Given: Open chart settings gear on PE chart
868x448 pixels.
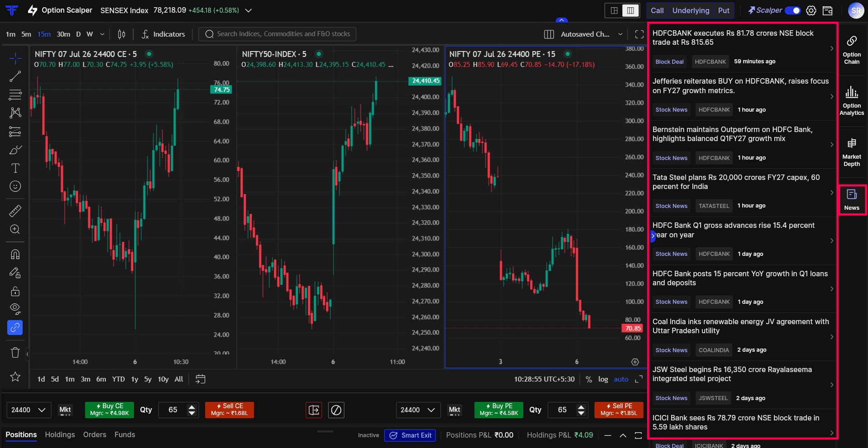Looking at the screenshot, I should 635,362.
